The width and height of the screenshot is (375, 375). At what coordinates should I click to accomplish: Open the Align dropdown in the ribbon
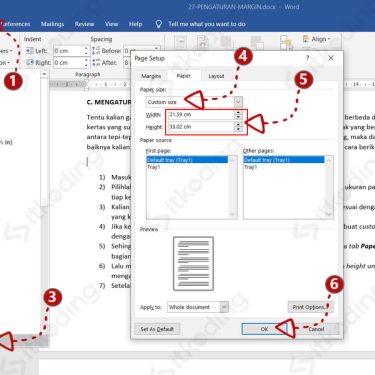(316, 39)
